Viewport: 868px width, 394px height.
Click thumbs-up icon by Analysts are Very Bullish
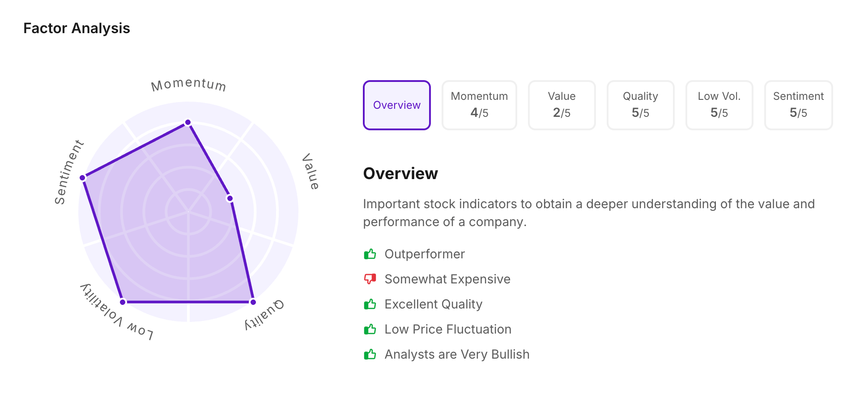[370, 355]
